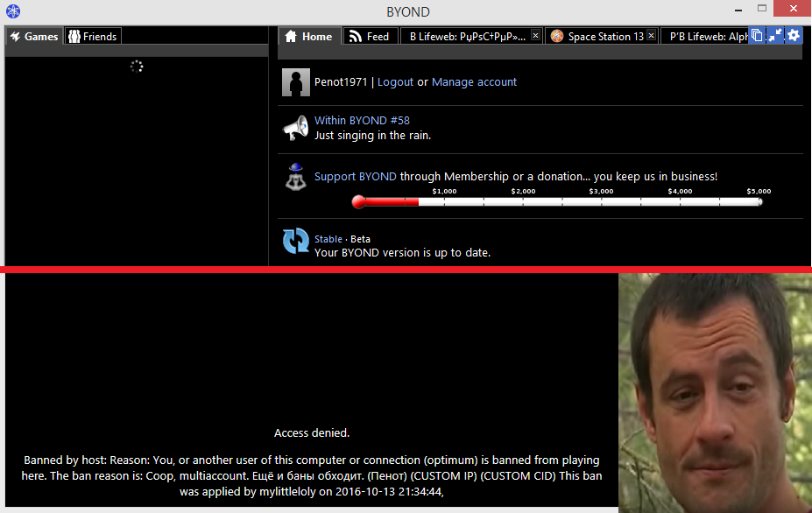Select the Stable version link
The image size is (812, 513).
pos(328,239)
